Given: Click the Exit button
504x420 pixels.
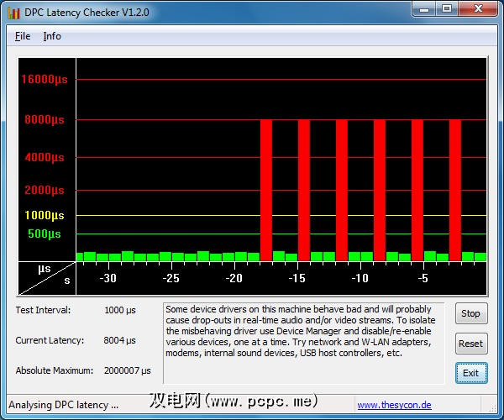Looking at the screenshot, I should point(470,373).
